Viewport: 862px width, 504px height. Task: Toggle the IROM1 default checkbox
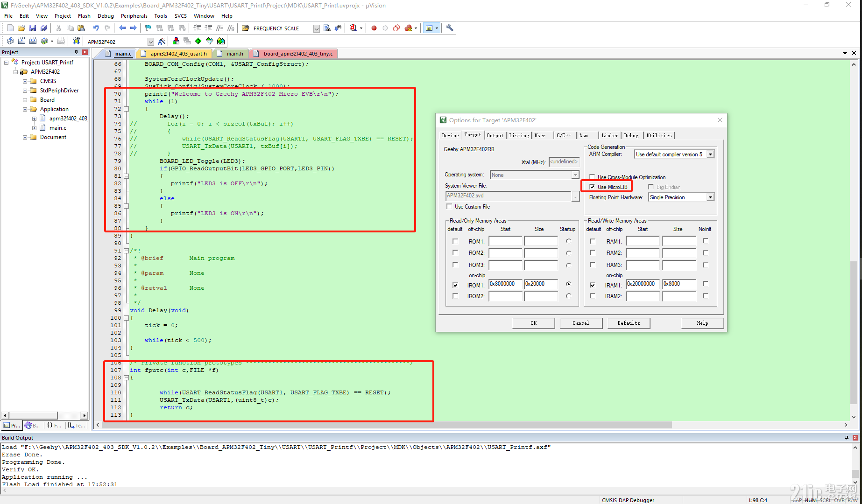pos(455,285)
